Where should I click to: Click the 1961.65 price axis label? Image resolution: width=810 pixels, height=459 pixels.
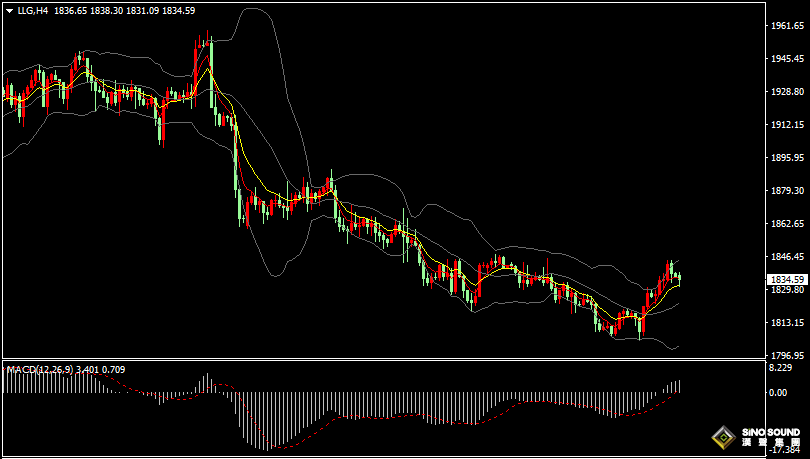tap(787, 26)
